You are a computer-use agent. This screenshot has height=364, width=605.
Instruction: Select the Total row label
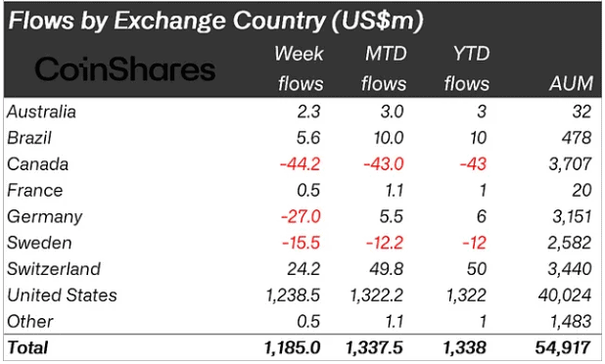pos(27,347)
